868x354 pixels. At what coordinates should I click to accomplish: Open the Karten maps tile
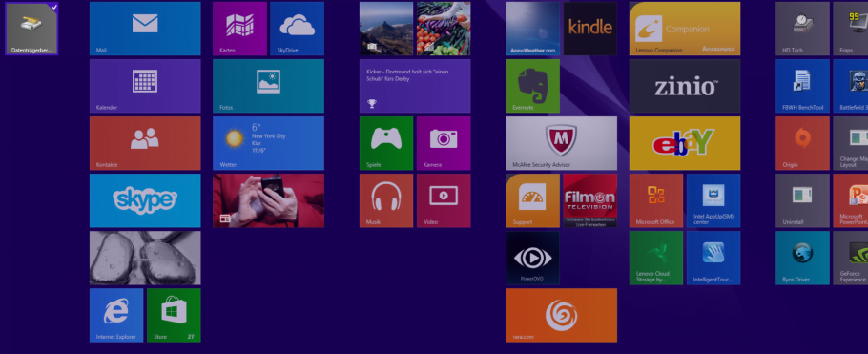(239, 29)
